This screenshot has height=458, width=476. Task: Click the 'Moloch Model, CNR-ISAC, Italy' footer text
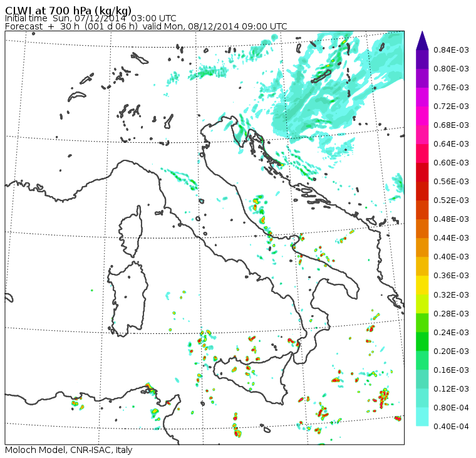click(69, 450)
